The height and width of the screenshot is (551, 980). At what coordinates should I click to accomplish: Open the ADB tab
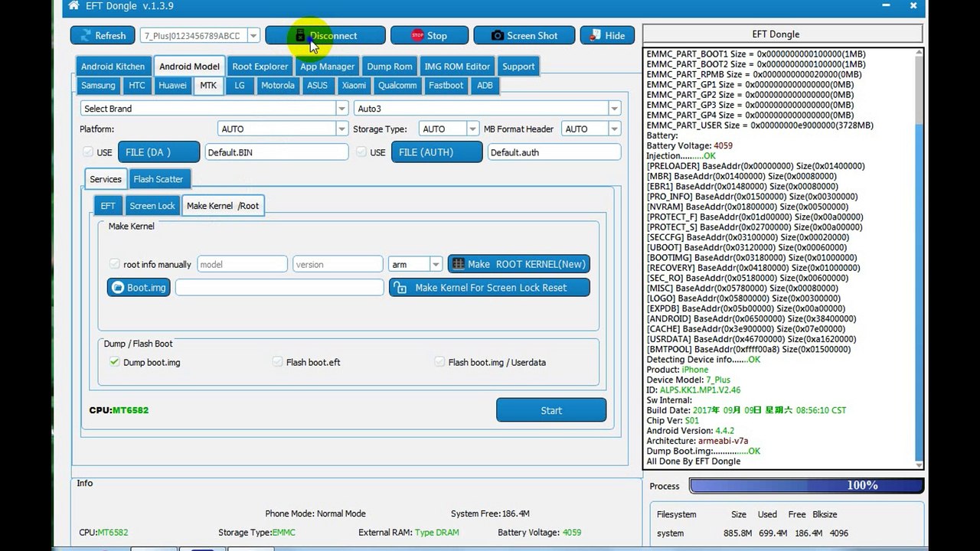[x=485, y=86]
